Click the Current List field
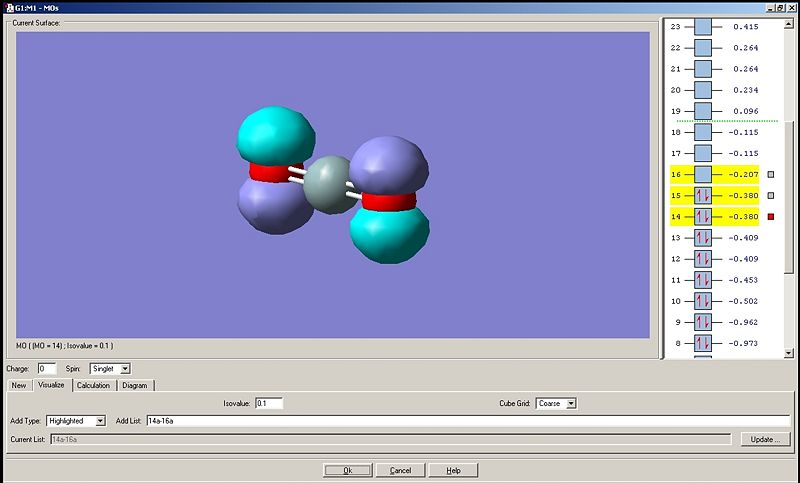Image resolution: width=800 pixels, height=483 pixels. (391, 439)
